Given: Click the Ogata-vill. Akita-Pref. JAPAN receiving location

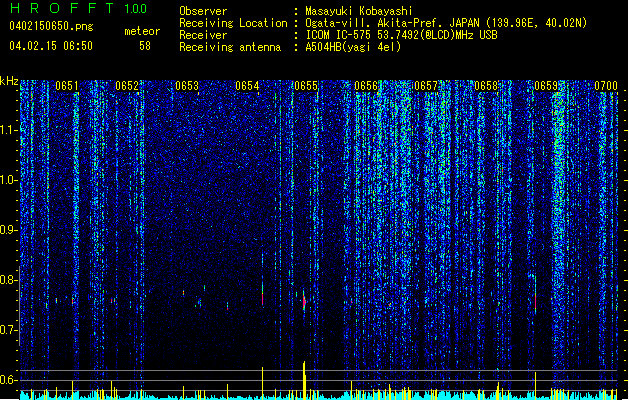Looking at the screenshot, I should [446, 23].
